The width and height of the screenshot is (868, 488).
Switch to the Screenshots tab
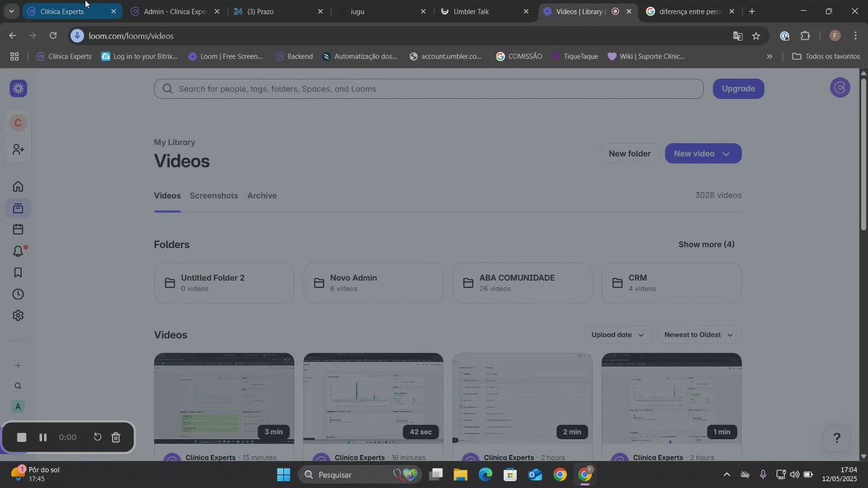pos(214,196)
